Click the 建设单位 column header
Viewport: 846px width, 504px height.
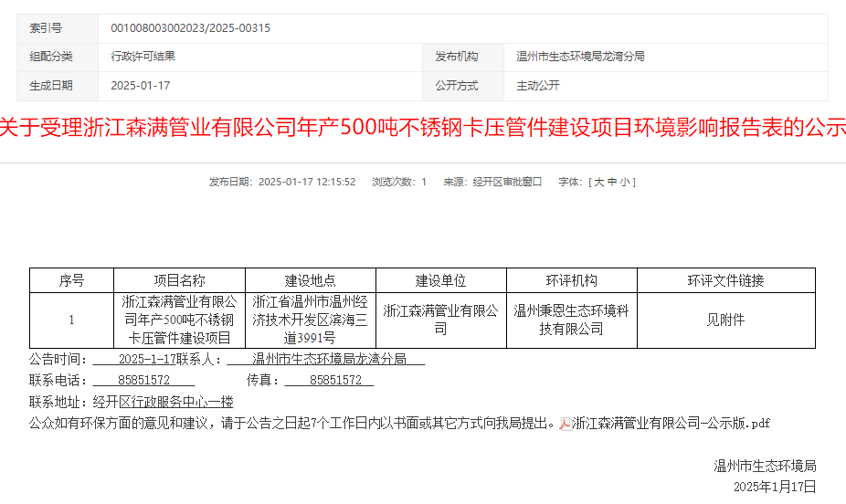[x=440, y=280]
